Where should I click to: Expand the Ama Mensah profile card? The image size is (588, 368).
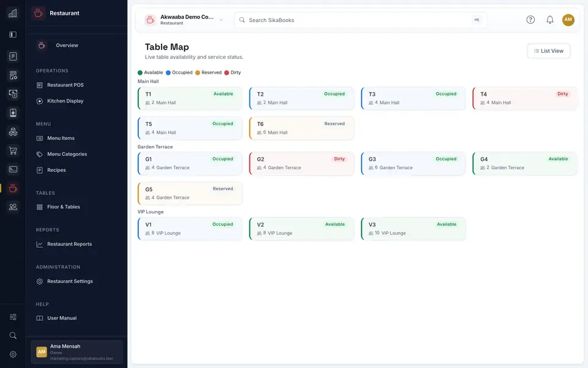77,352
